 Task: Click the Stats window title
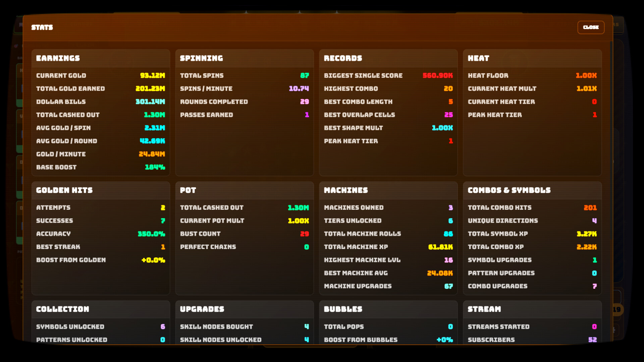[42, 27]
